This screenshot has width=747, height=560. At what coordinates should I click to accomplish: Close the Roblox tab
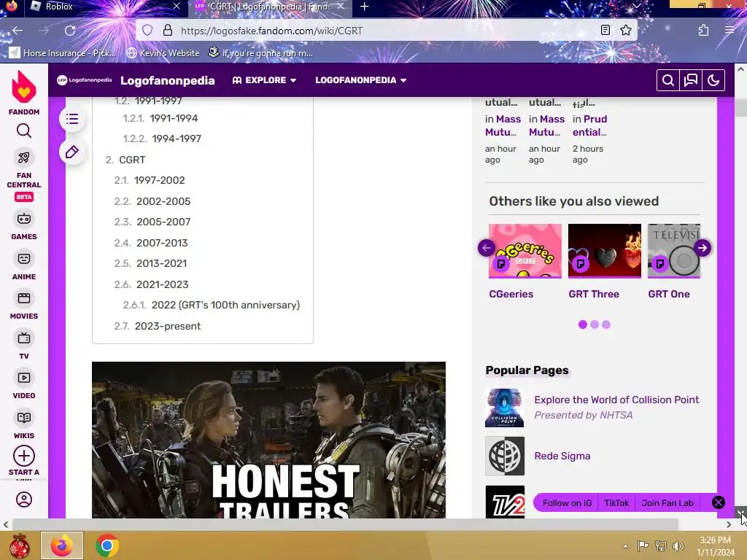pos(177,6)
